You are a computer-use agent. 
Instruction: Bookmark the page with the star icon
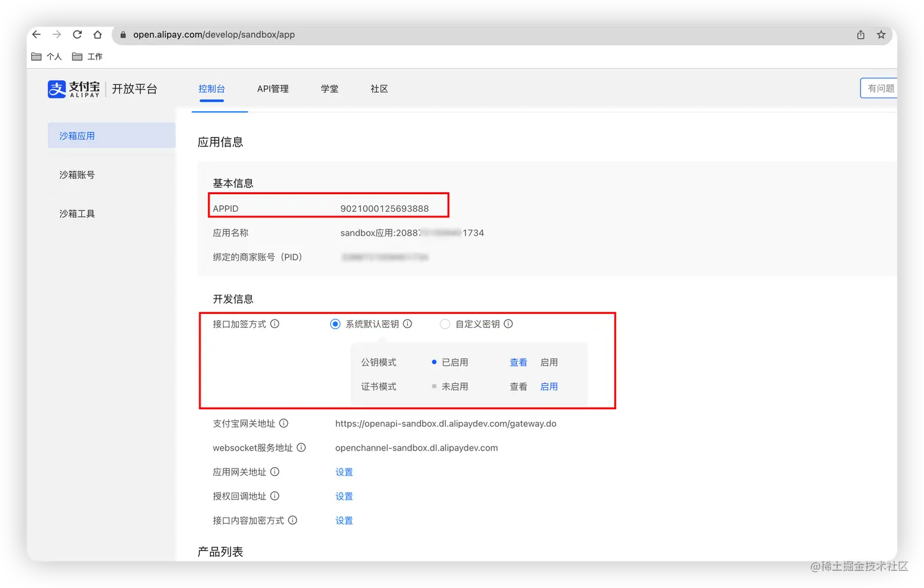coord(881,35)
